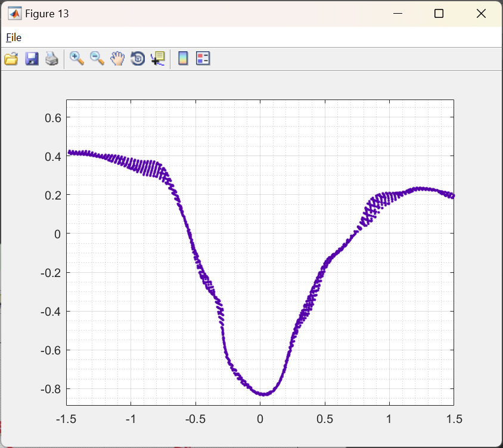Open the File menu
Image resolution: width=503 pixels, height=448 pixels.
(x=14, y=38)
